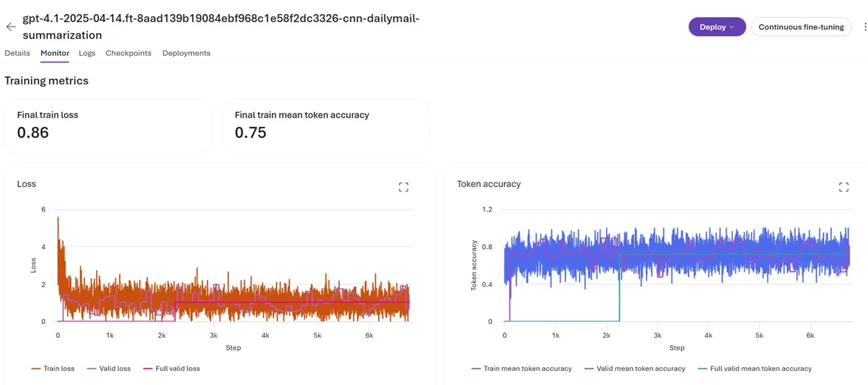Toggle Train loss series in legend
868x385 pixels.
53,368
